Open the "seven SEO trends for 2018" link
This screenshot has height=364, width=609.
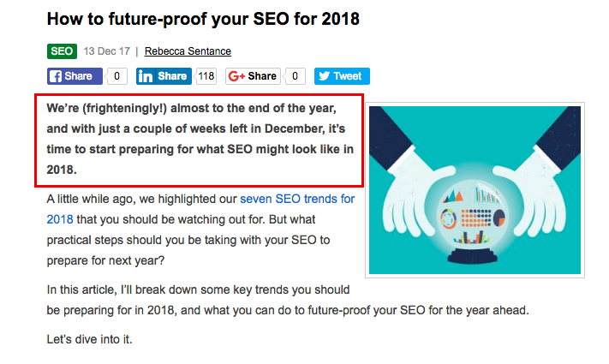(x=297, y=199)
